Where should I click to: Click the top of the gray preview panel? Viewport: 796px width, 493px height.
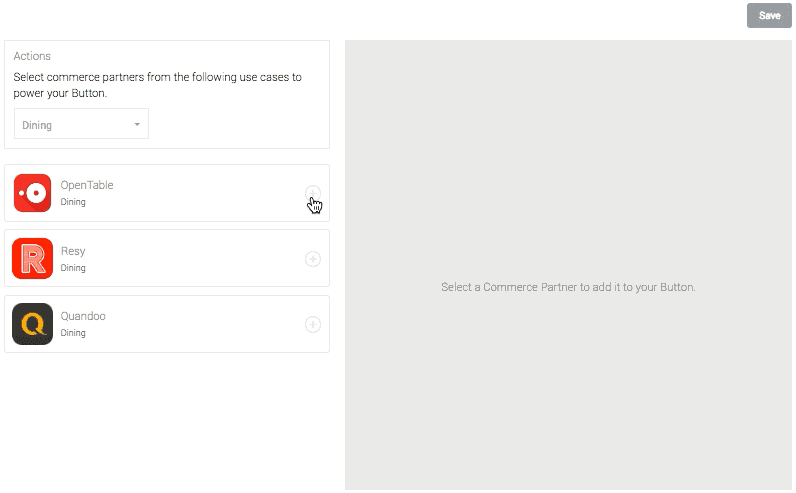coord(568,60)
